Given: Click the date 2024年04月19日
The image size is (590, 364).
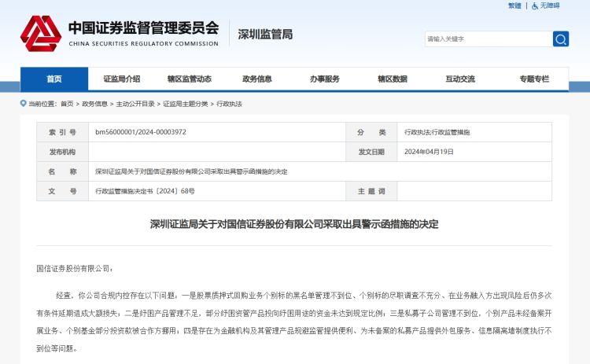Looking at the screenshot, I should [x=429, y=152].
